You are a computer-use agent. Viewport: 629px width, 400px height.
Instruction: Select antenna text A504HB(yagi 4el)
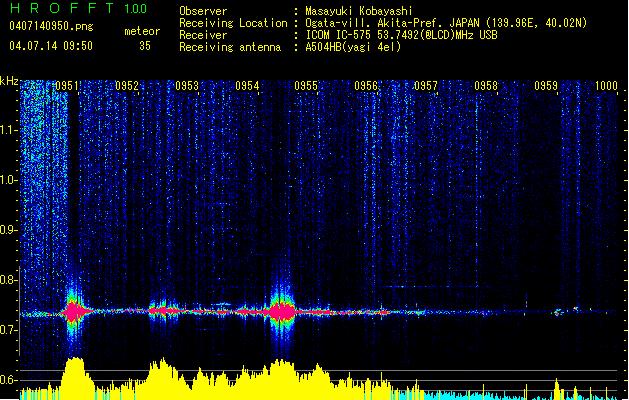point(353,47)
